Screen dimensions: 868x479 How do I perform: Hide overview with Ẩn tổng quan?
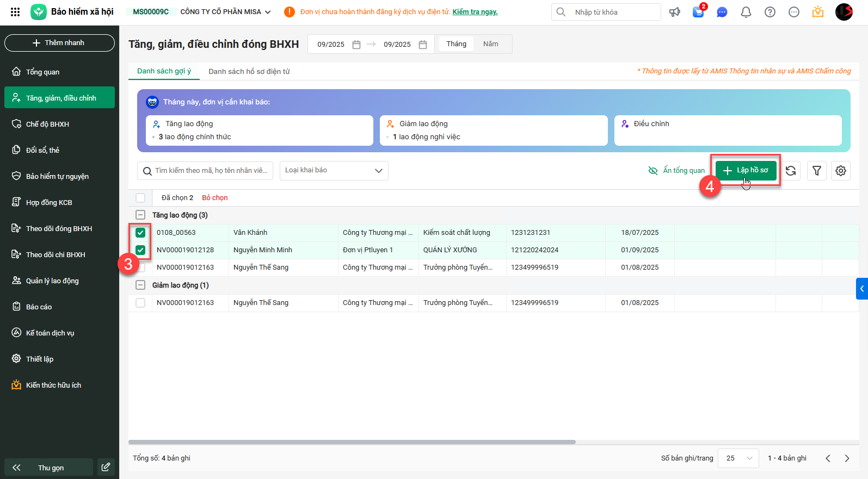click(x=677, y=171)
